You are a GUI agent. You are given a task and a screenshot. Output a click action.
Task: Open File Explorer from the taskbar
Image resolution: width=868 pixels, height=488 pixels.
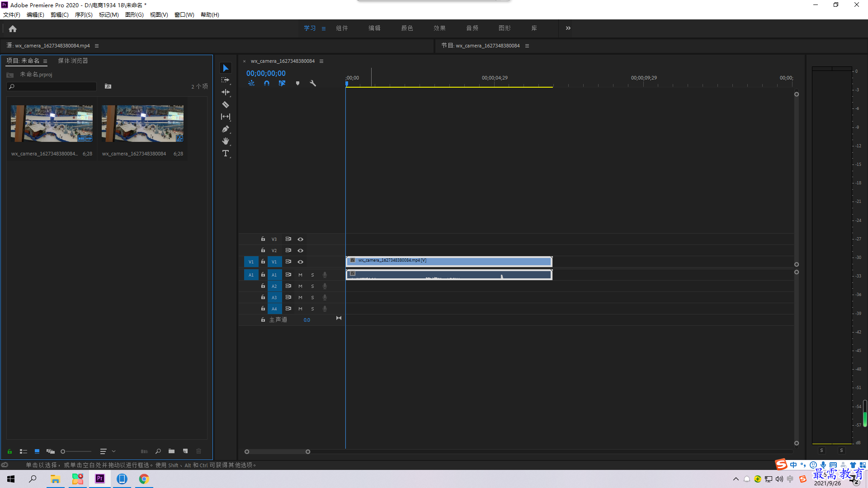click(56, 479)
